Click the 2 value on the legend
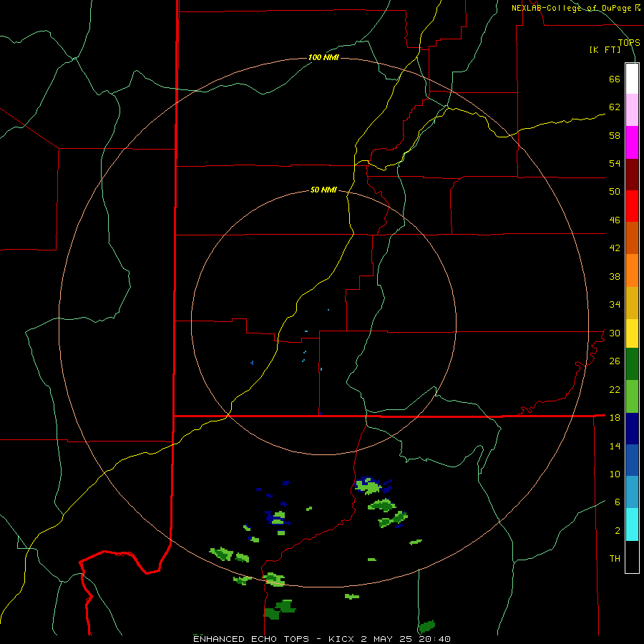This screenshot has width=644, height=644. click(x=617, y=530)
